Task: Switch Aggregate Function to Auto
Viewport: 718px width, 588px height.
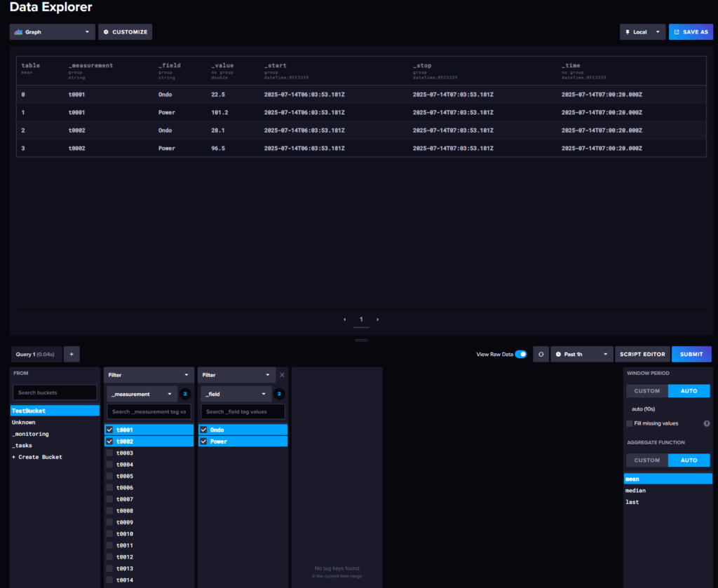Action: tap(689, 460)
